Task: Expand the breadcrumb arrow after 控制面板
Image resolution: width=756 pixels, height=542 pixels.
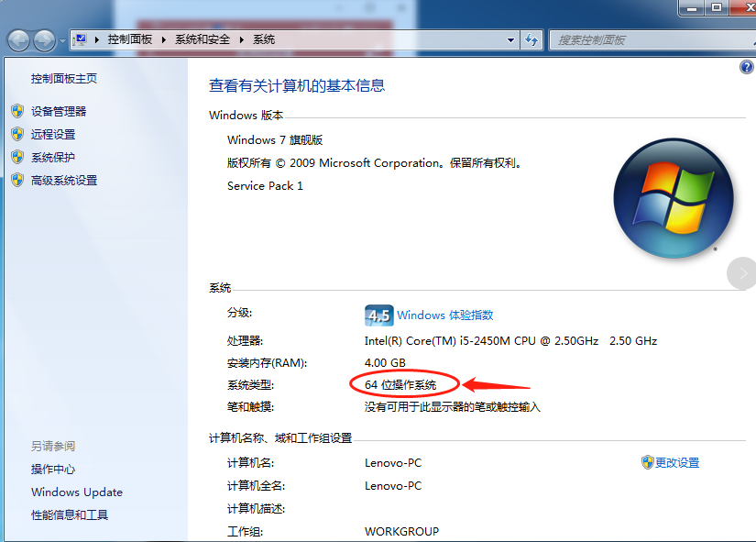Action: (x=165, y=39)
